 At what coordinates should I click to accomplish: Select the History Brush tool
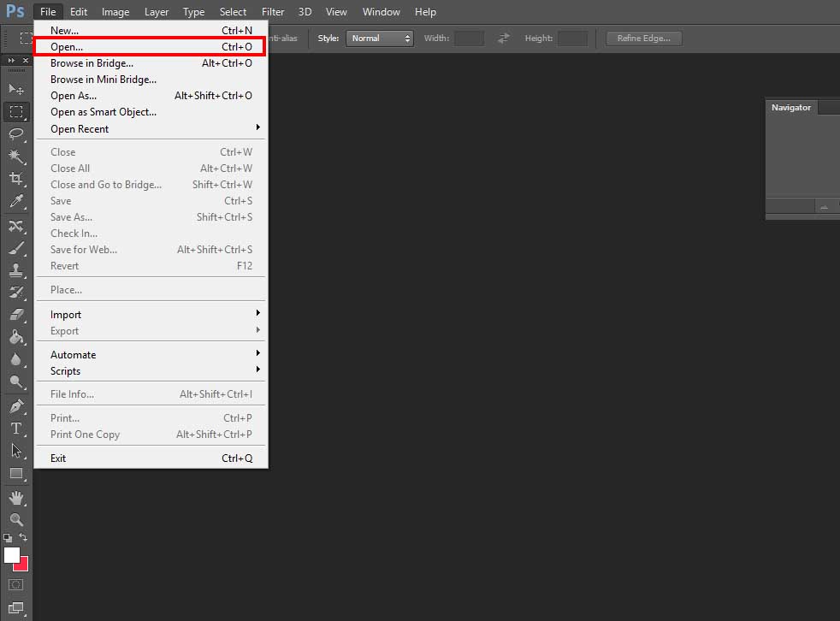16,293
